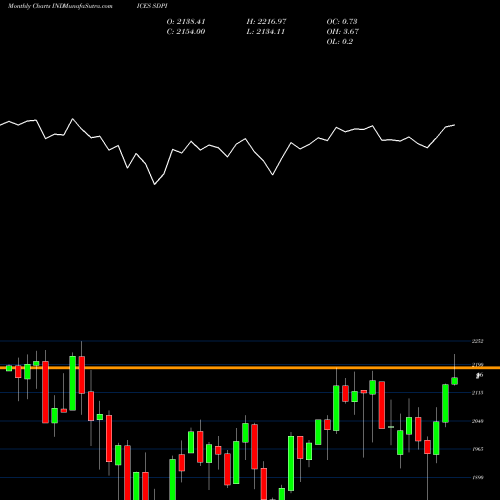500x500 pixels.
Task: Click the 'OL: 0.2' reading
Action: click(339, 41)
